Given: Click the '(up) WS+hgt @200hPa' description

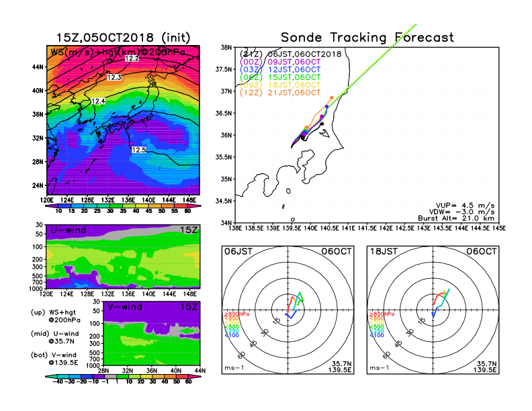Looking at the screenshot, I should 55,316.
